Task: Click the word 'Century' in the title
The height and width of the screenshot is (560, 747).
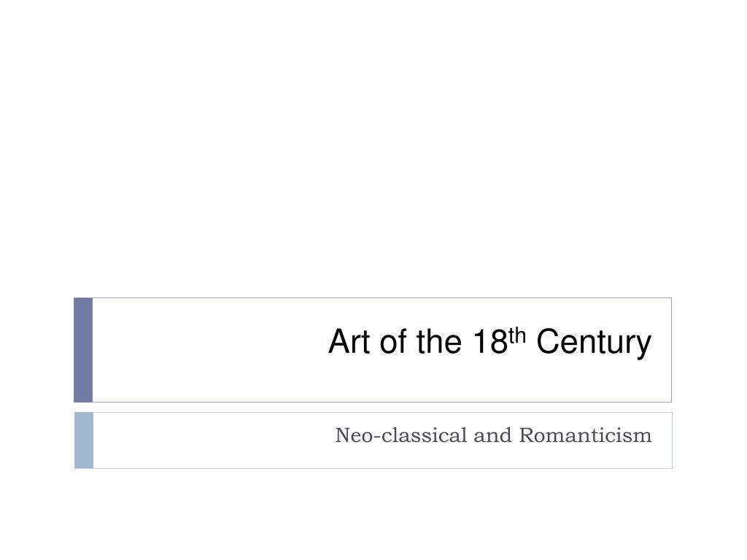Action: tap(594, 343)
